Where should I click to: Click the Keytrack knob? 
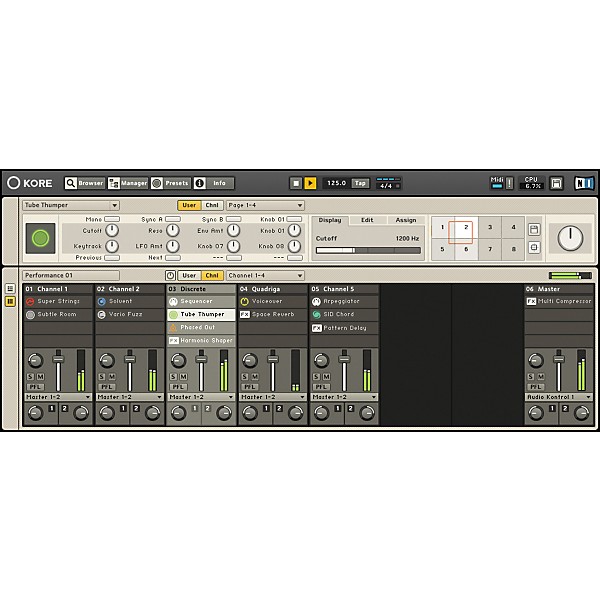pyautogui.click(x=112, y=246)
